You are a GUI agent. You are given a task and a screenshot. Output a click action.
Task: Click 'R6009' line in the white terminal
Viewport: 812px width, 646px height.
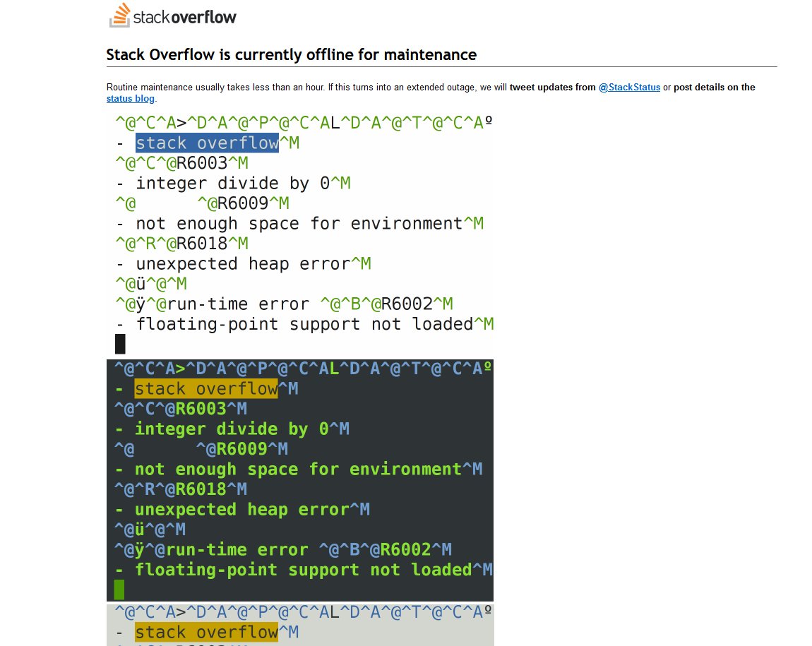pos(203,203)
